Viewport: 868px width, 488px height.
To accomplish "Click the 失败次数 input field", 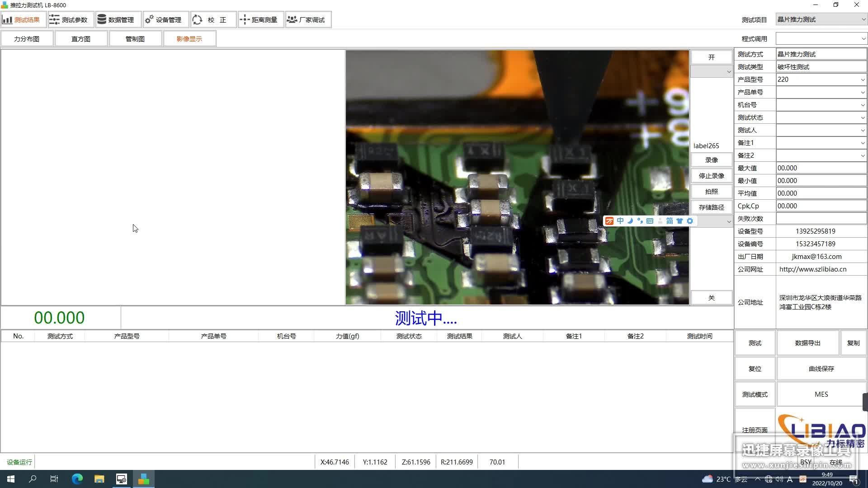I will [821, 219].
